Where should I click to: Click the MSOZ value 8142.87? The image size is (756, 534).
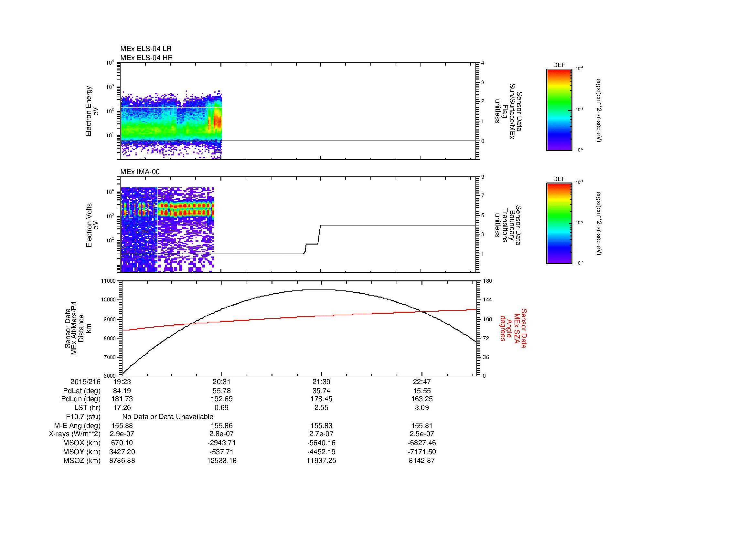[422, 461]
